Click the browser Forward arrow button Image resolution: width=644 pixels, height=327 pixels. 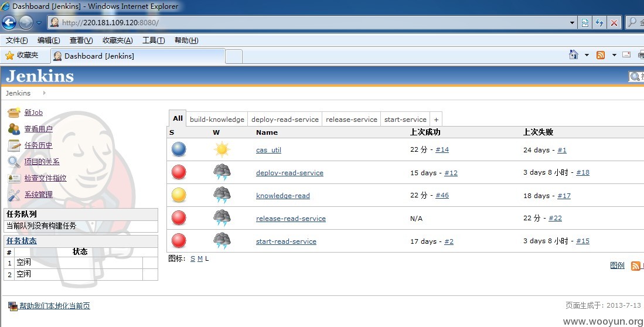tap(26, 22)
